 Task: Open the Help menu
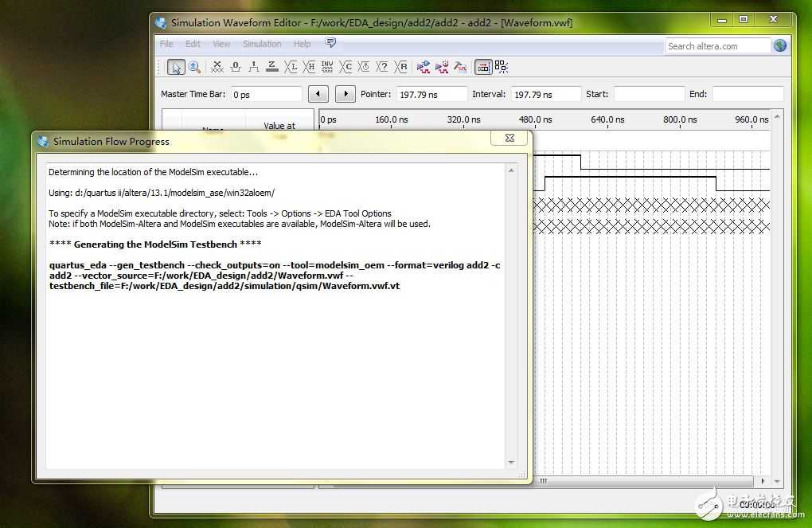point(303,44)
